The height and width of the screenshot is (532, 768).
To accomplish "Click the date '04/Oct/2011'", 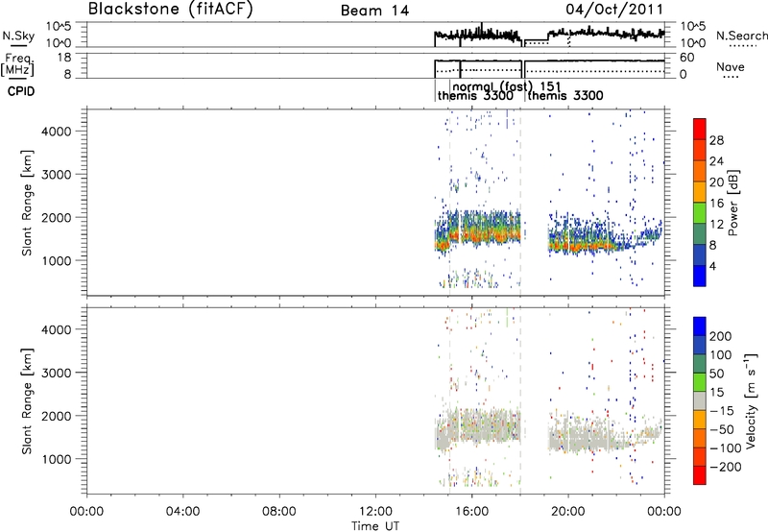I will pyautogui.click(x=614, y=9).
